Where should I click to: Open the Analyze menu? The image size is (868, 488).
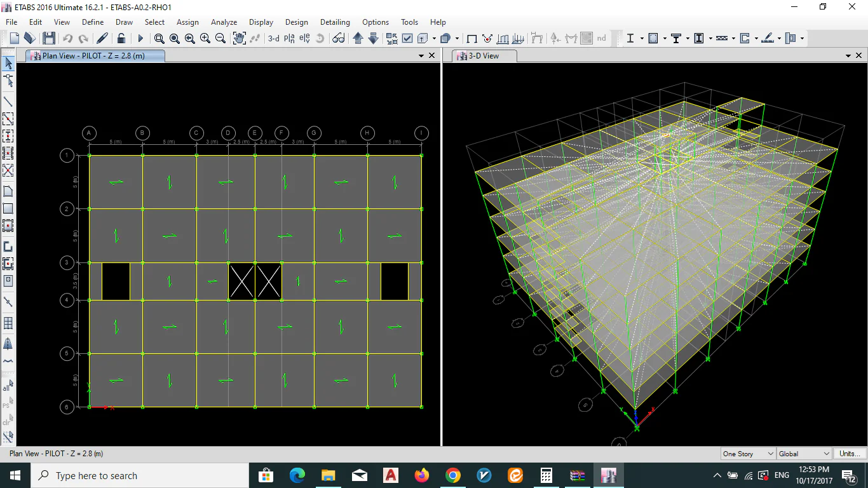tap(224, 22)
